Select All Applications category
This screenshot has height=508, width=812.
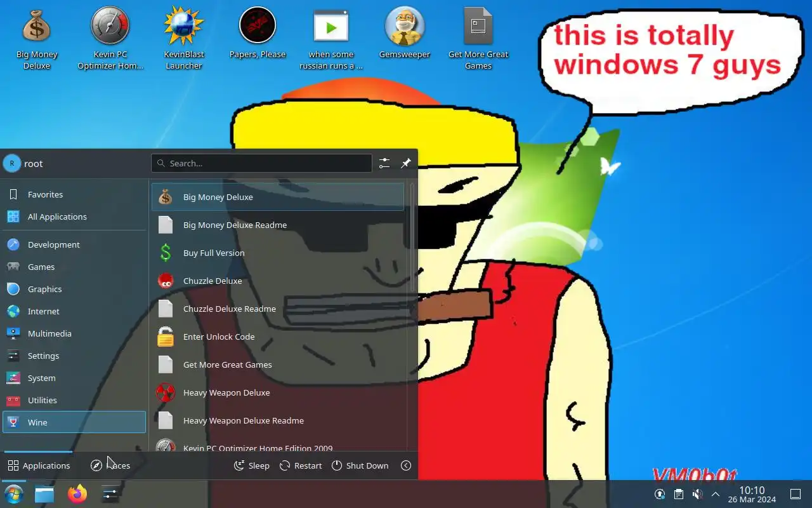coord(74,217)
